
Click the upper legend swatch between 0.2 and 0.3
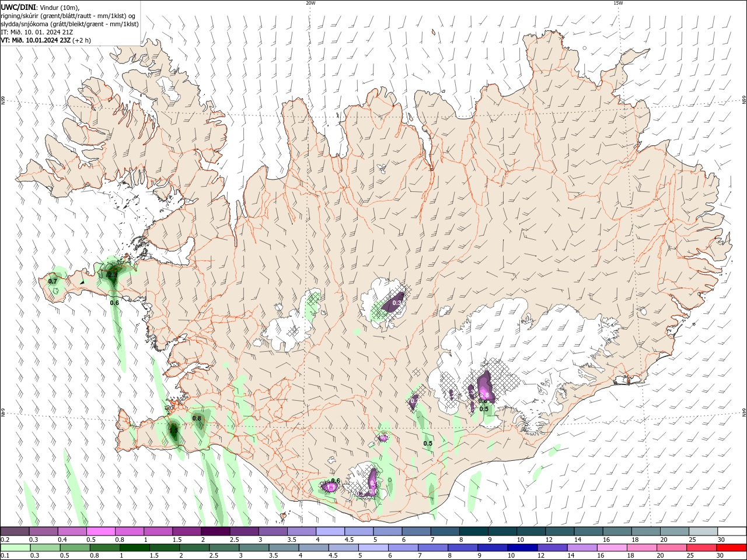tap(15, 531)
